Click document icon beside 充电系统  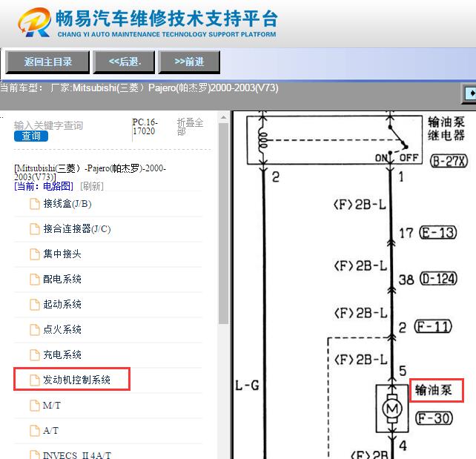click(x=35, y=355)
